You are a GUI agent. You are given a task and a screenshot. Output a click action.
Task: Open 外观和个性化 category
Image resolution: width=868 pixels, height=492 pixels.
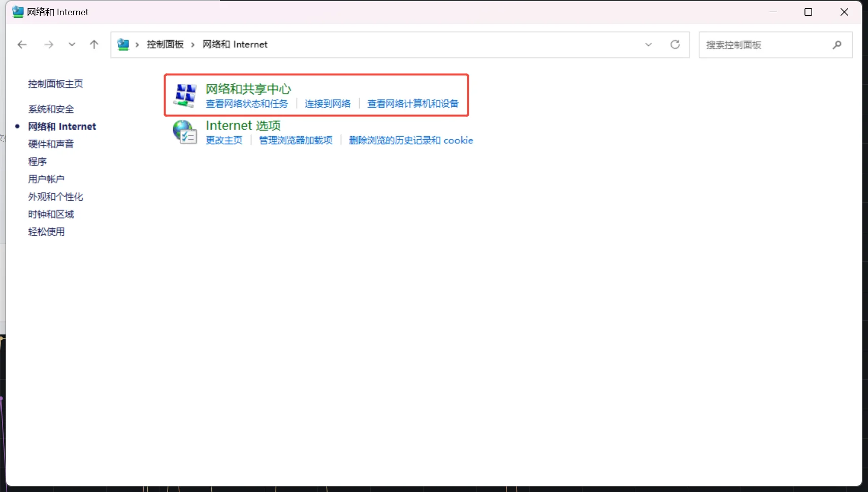[55, 197]
